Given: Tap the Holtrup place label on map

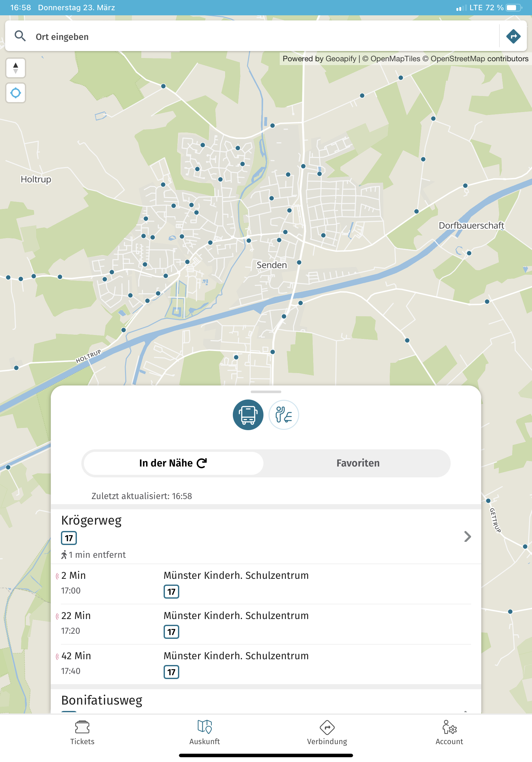Looking at the screenshot, I should click(36, 179).
